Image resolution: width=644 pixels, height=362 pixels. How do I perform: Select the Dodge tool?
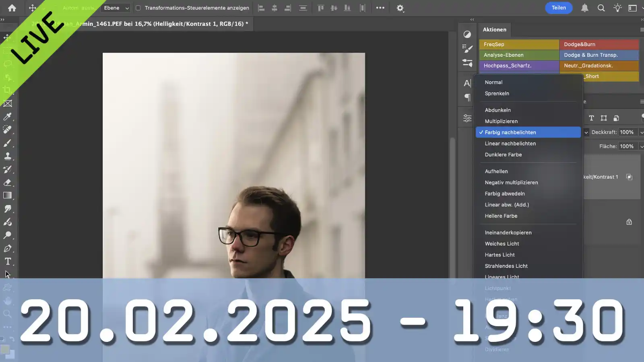click(x=8, y=235)
